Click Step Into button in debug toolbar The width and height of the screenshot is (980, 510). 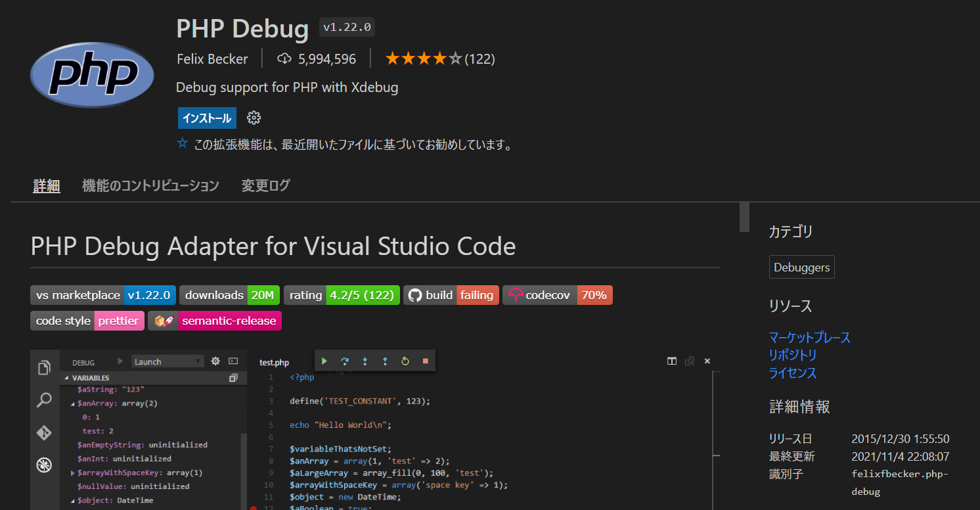[365, 361]
